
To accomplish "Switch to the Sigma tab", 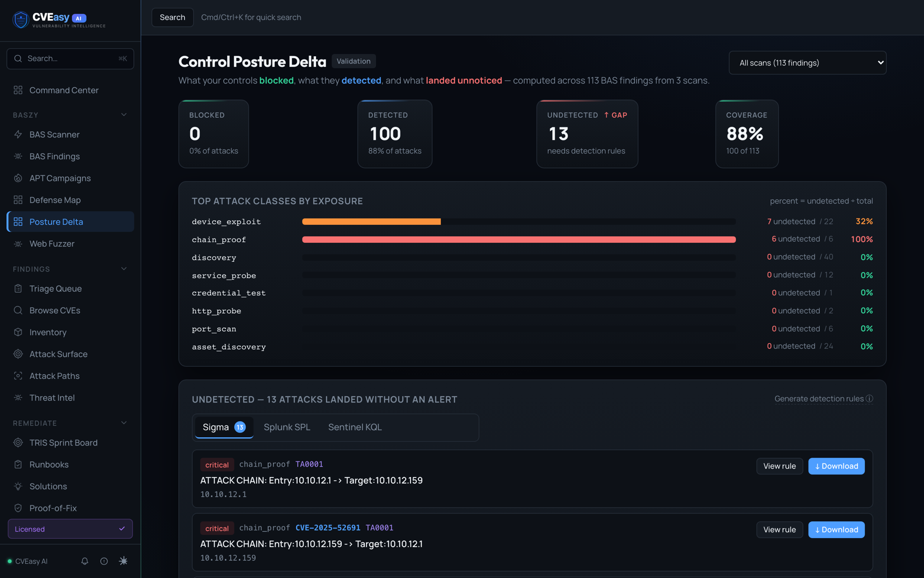I will pyautogui.click(x=224, y=427).
